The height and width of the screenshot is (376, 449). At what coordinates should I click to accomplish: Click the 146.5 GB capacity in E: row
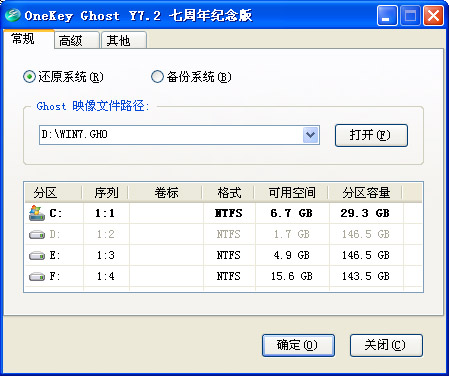pyautogui.click(x=366, y=256)
